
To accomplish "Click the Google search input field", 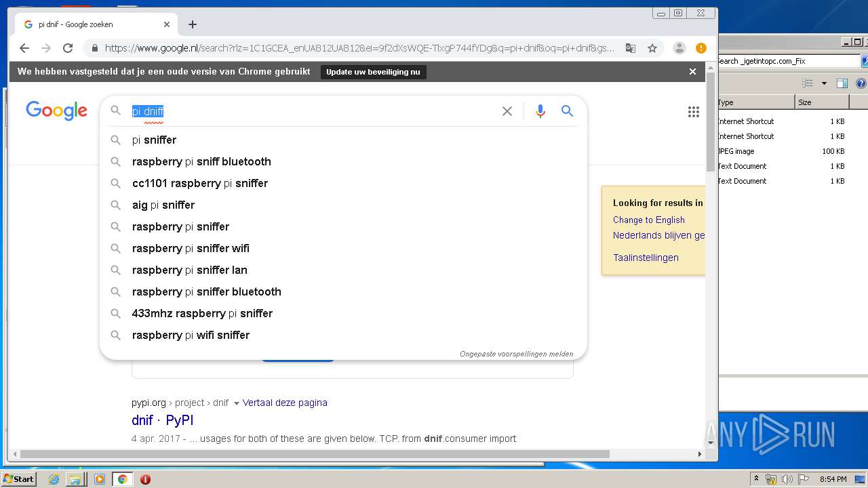I will point(312,111).
